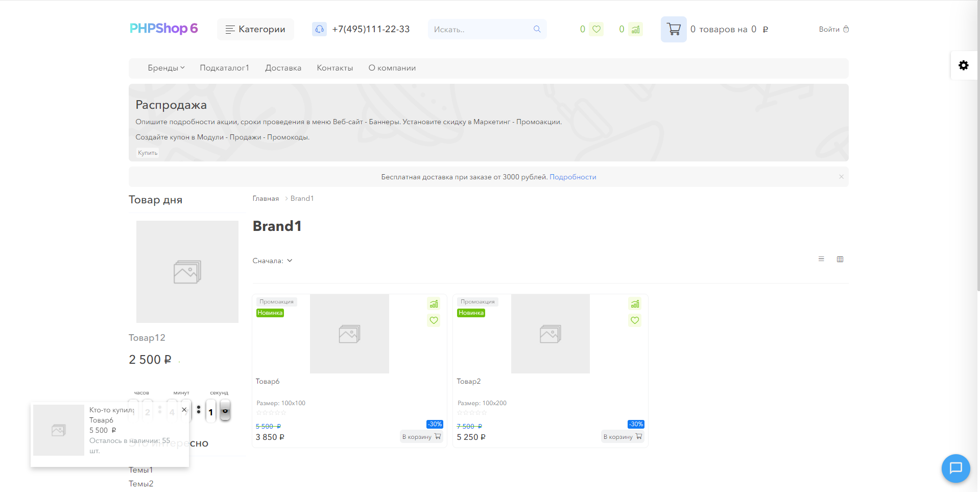Switch to grid view layout
Screen dimensions: 980x492
840,259
